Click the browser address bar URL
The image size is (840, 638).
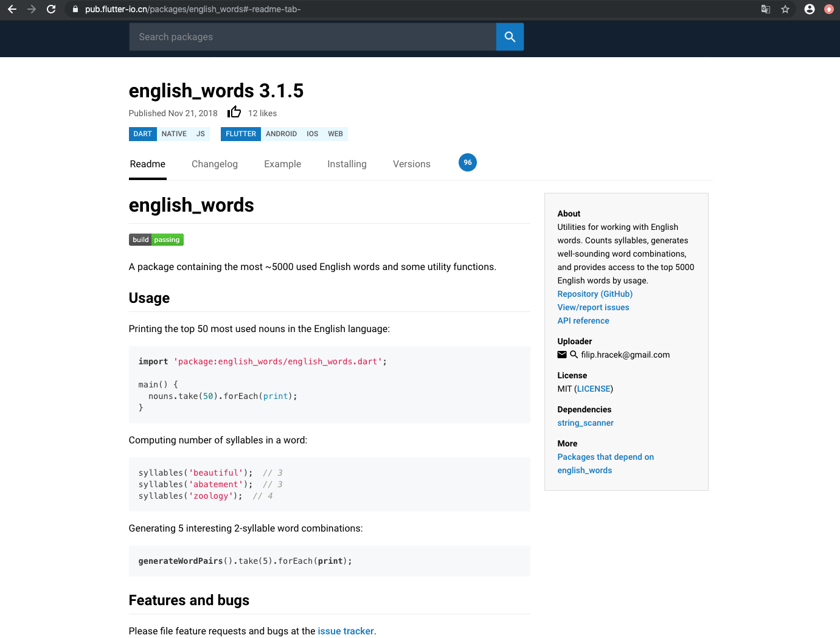[x=193, y=9]
